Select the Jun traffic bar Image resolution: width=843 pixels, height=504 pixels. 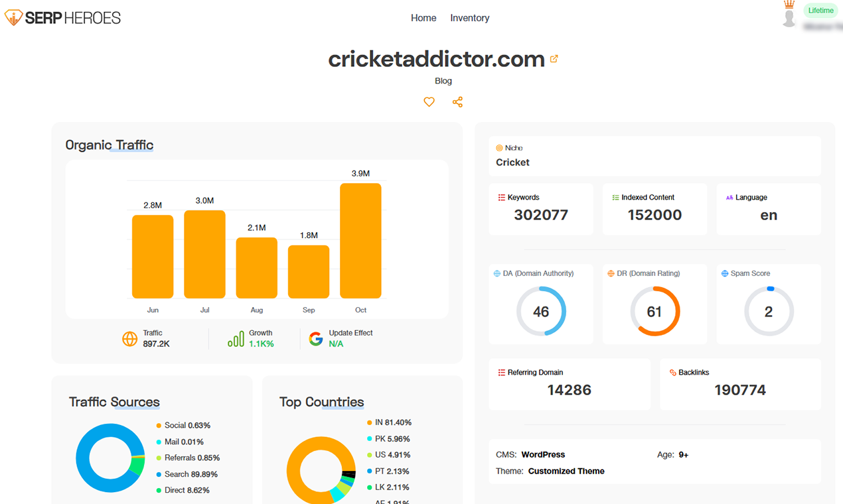(x=153, y=257)
